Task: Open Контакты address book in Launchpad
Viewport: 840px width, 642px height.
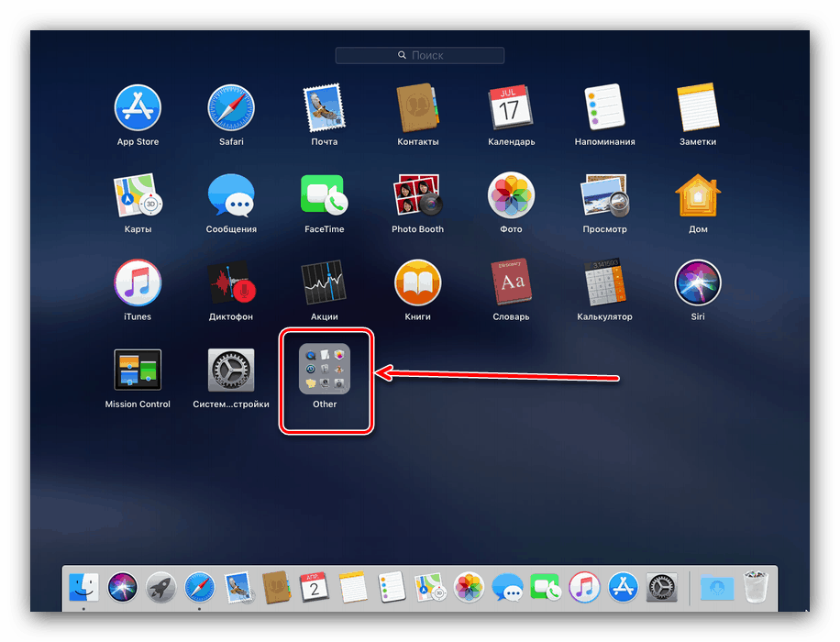Action: (418, 107)
